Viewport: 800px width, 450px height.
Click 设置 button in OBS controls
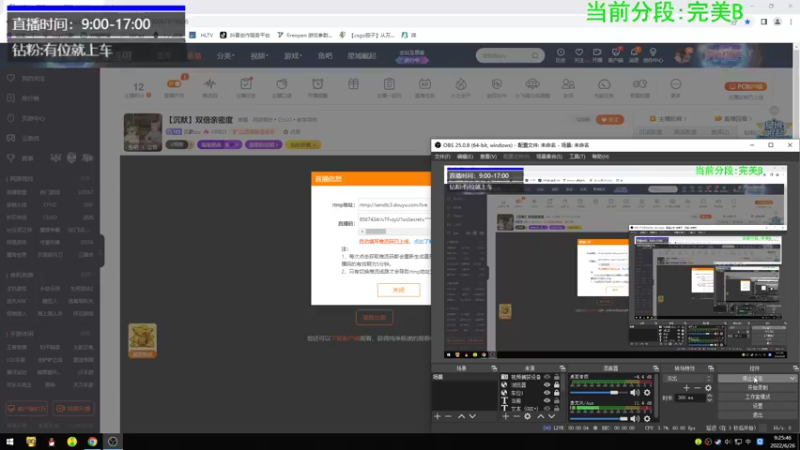point(757,406)
